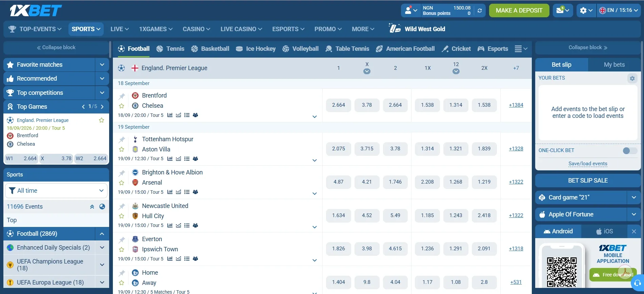Screen dimensions: 644x294
Task: Go to next Top Games page
Action: point(102,107)
